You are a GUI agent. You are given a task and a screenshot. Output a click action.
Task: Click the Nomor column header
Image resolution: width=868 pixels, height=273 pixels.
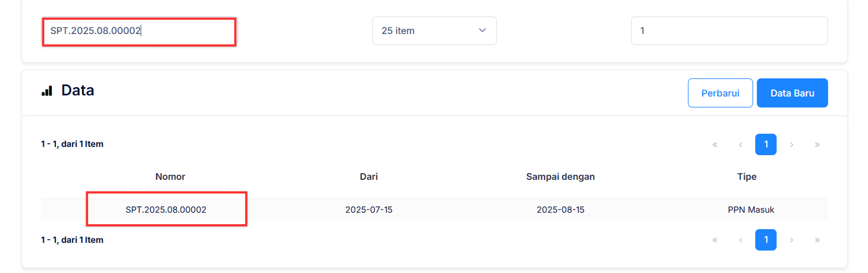(x=170, y=177)
